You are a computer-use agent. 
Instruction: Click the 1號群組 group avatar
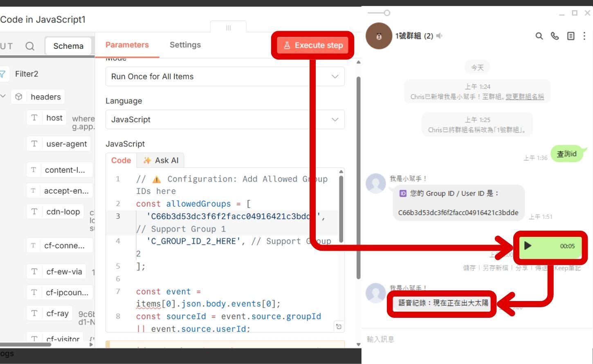click(379, 36)
